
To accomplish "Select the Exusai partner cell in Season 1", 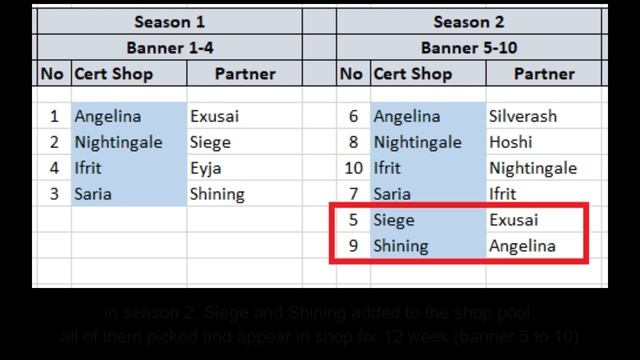I will (x=244, y=116).
